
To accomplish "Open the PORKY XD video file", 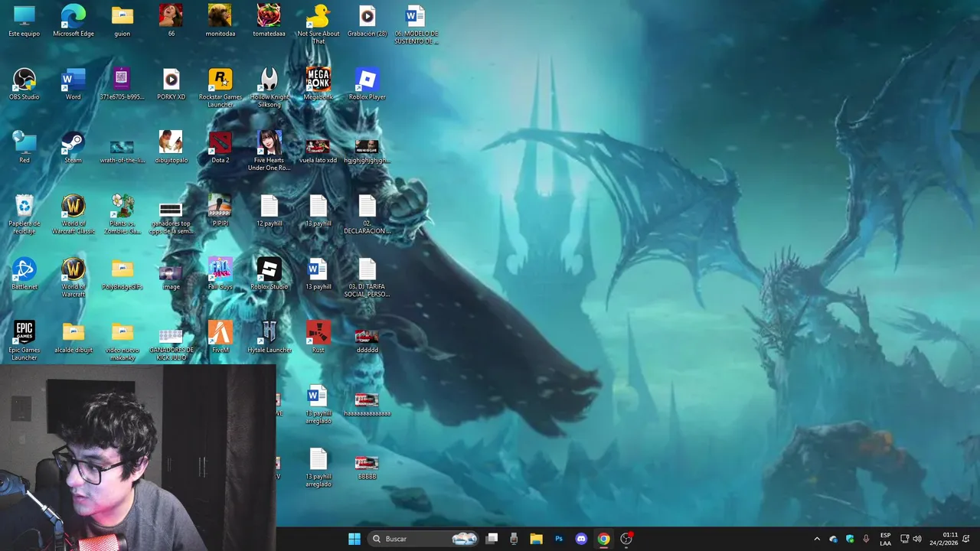I will (171, 84).
